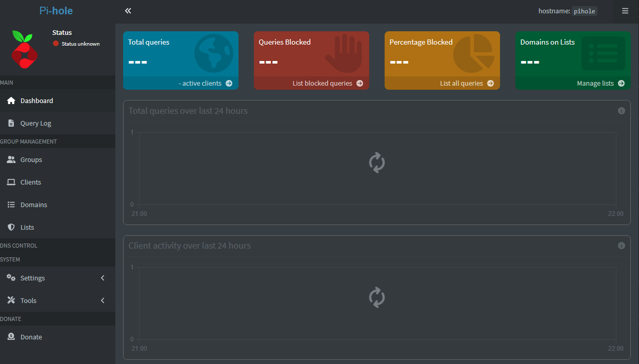Click the Query Log document icon

(11, 124)
